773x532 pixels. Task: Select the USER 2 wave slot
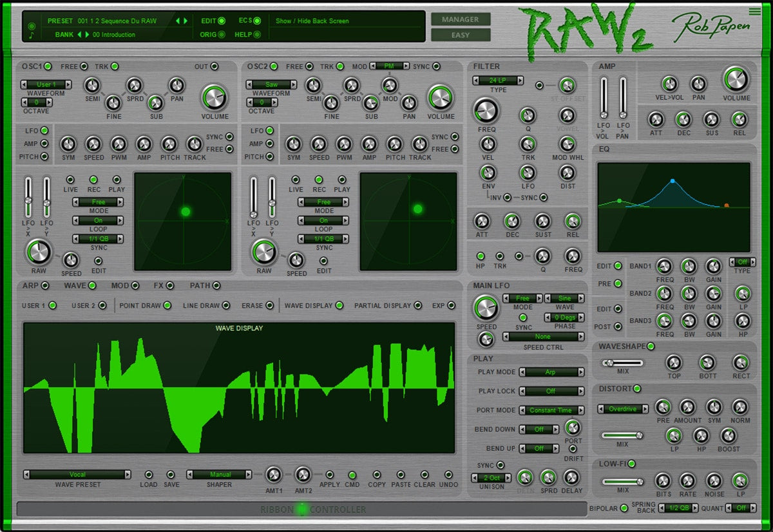pyautogui.click(x=101, y=305)
